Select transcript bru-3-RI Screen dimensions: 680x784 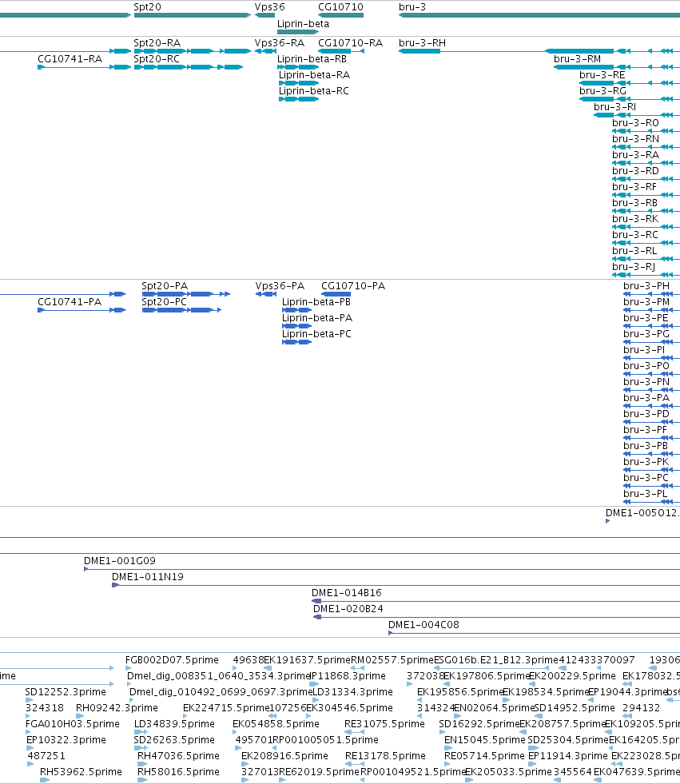[637, 115]
